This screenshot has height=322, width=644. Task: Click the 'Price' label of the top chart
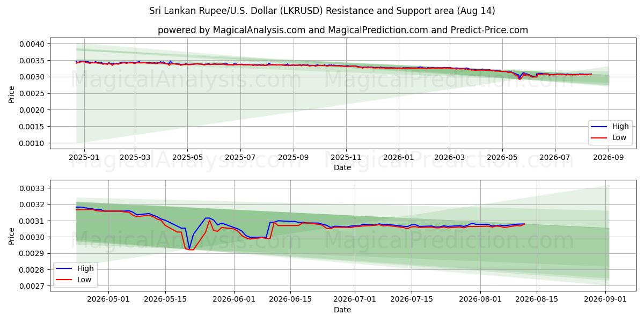[x=12, y=94]
